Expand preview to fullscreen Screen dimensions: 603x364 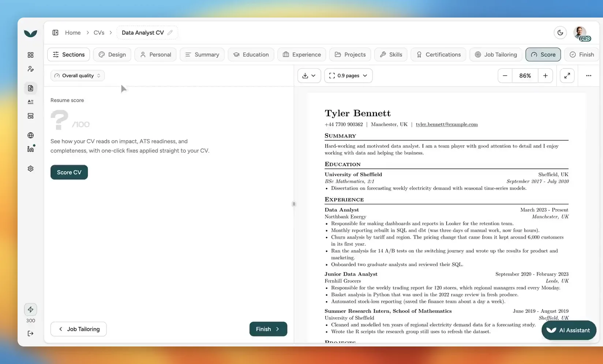pyautogui.click(x=567, y=76)
